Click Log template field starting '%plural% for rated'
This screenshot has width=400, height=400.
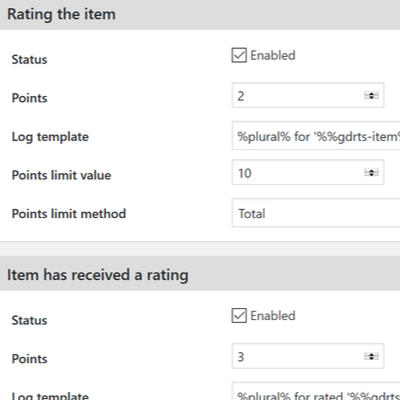pos(316,391)
